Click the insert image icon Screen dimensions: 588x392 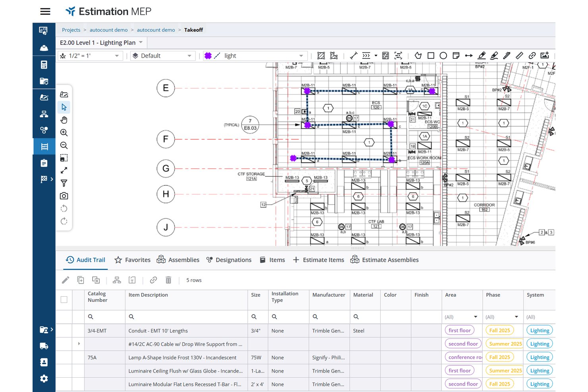(545, 56)
